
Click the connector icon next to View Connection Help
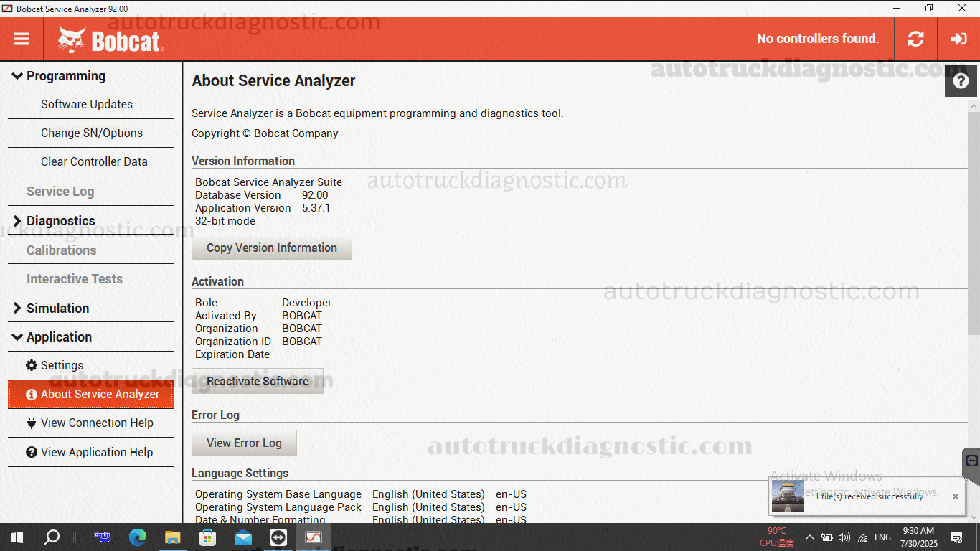click(30, 423)
